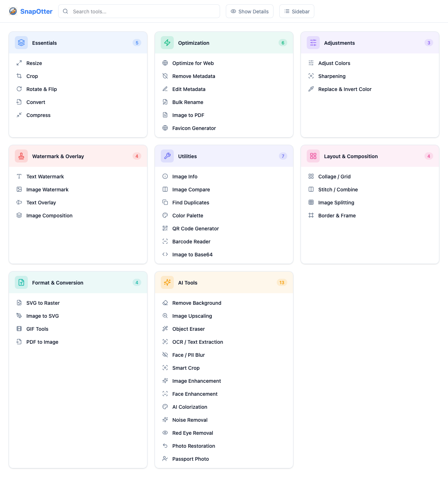Click the Optimization lightning bolt icon
448x477 pixels.
coord(167,43)
